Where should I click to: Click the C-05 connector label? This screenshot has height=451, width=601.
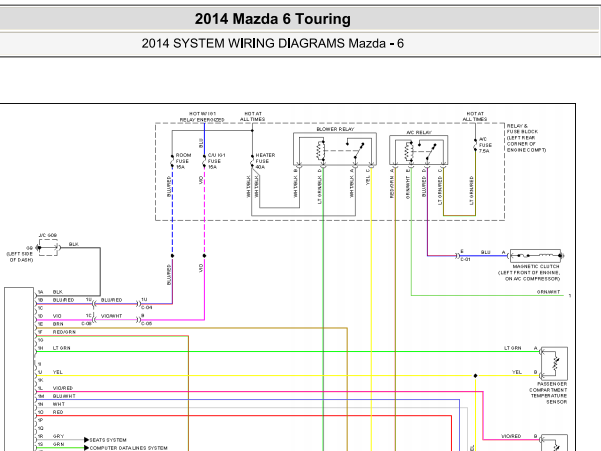(x=146, y=324)
